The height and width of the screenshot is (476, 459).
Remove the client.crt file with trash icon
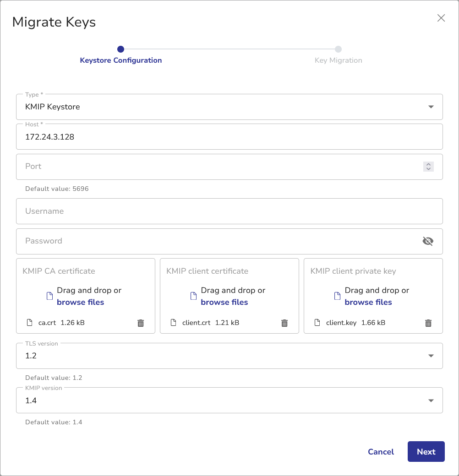[284, 323]
